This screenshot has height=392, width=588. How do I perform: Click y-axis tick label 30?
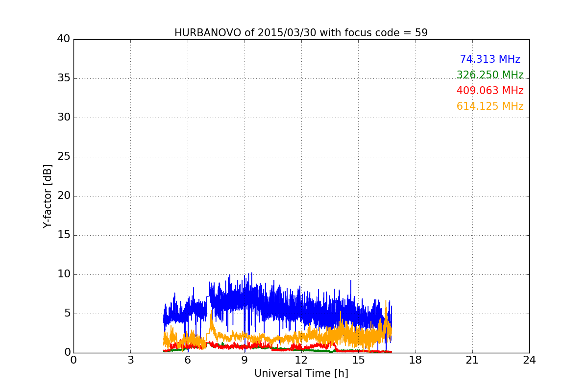(64, 118)
